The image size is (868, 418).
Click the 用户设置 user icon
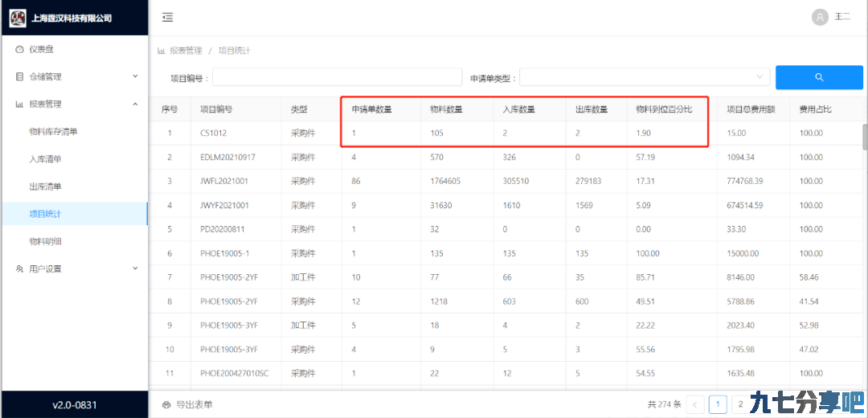click(x=19, y=269)
